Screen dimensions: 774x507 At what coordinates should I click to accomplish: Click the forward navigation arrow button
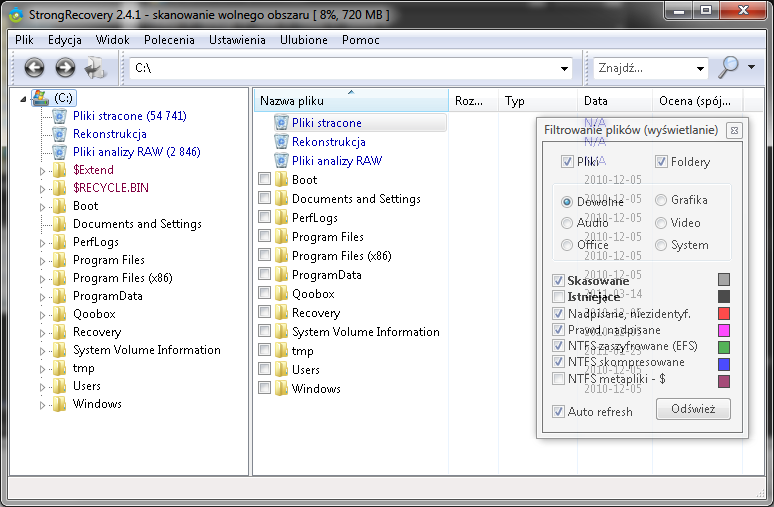click(65, 68)
